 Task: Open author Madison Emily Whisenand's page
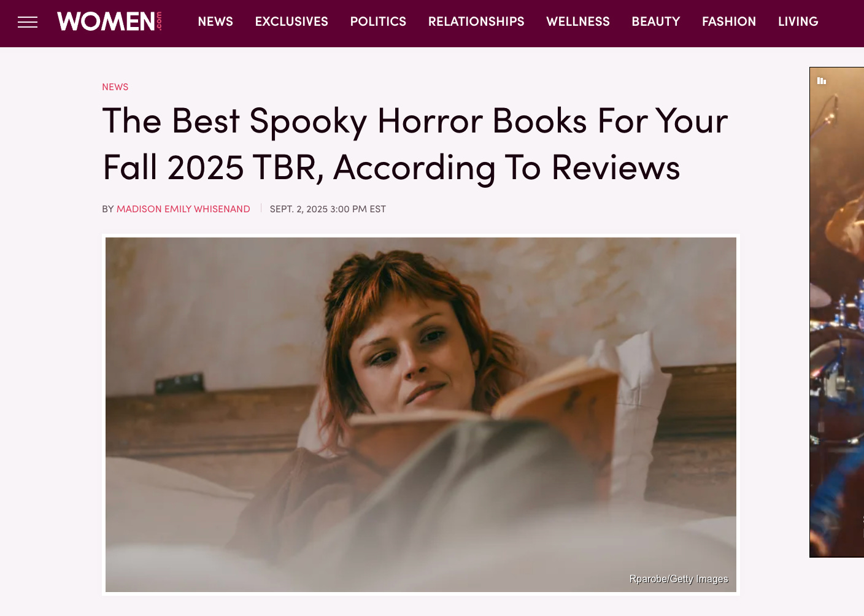pyautogui.click(x=183, y=209)
